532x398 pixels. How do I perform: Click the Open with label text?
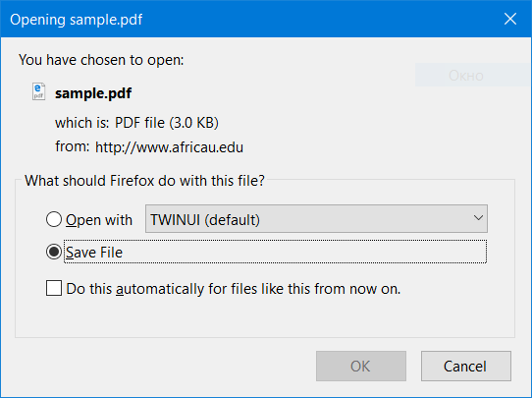[x=99, y=220]
